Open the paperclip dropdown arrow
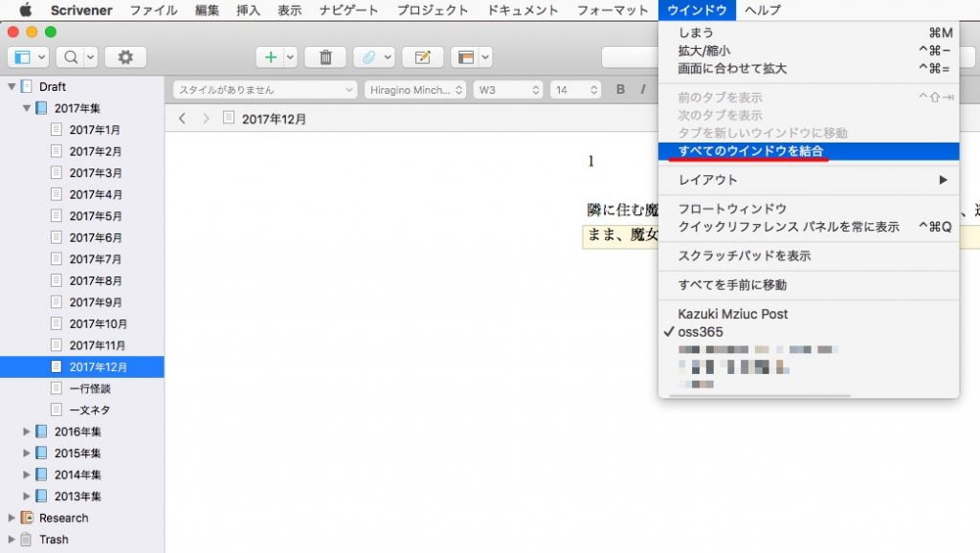The width and height of the screenshot is (980, 553). (388, 56)
